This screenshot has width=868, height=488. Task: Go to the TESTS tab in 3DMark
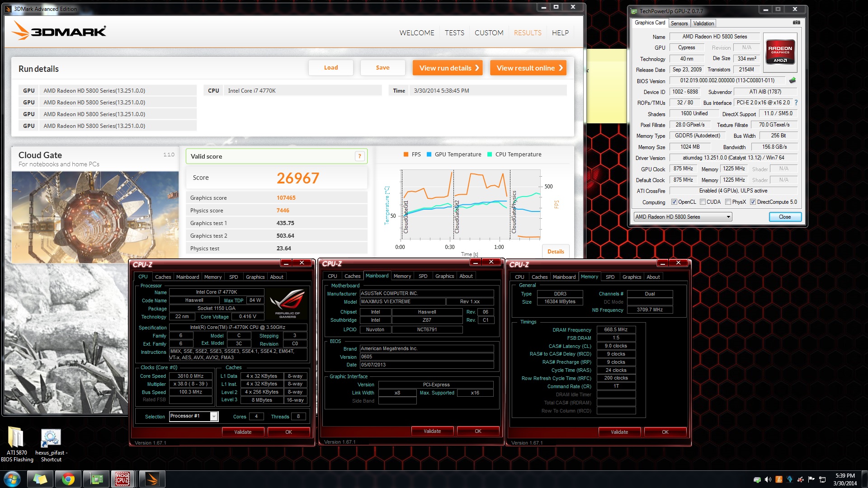tap(454, 33)
